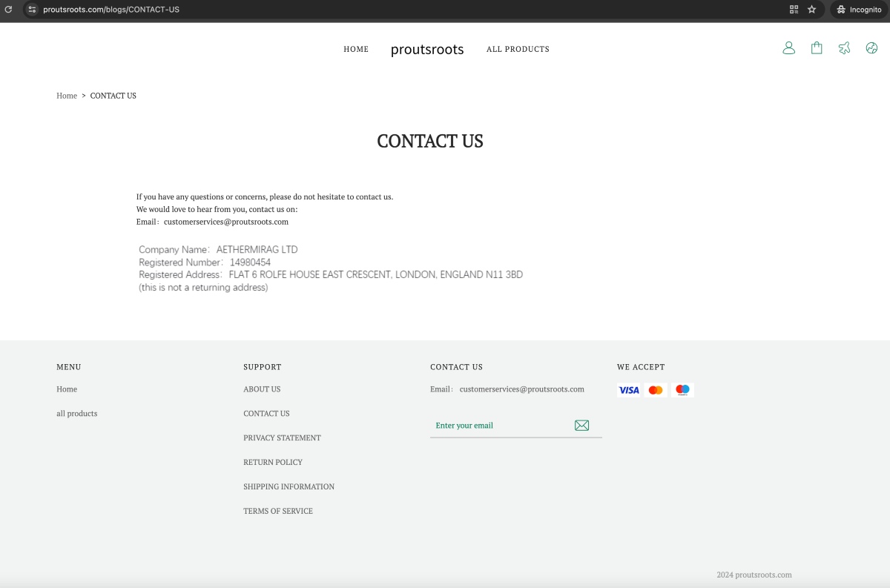The width and height of the screenshot is (890, 588).
Task: Click the Maestro payment icon
Action: click(682, 389)
